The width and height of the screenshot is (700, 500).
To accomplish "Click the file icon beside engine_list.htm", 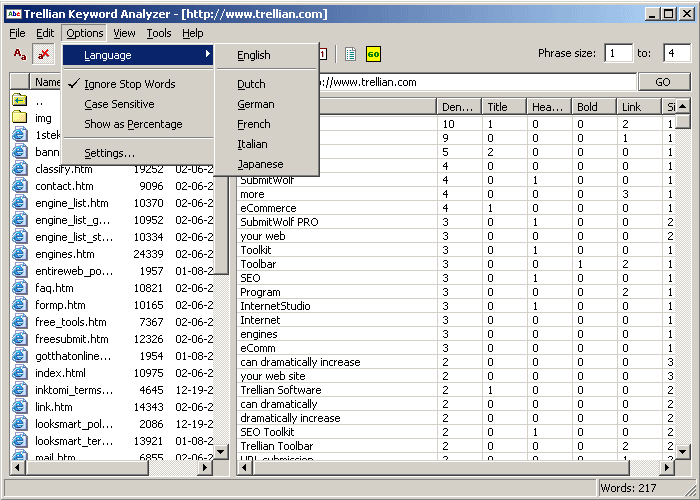I will coord(19,203).
